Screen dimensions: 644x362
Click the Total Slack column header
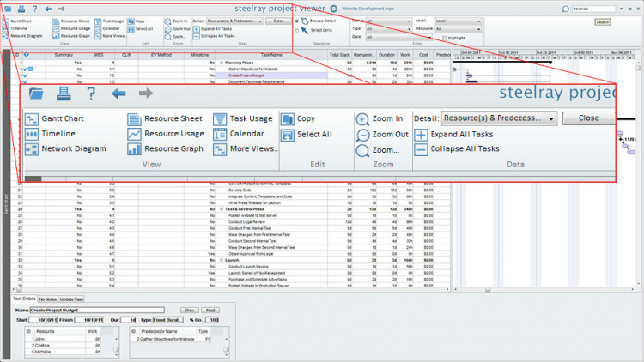(x=339, y=55)
